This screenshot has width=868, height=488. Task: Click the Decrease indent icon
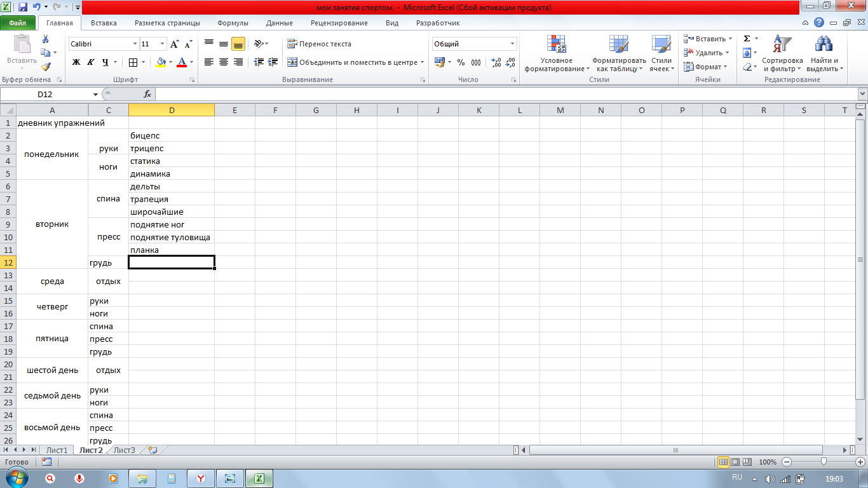click(259, 62)
